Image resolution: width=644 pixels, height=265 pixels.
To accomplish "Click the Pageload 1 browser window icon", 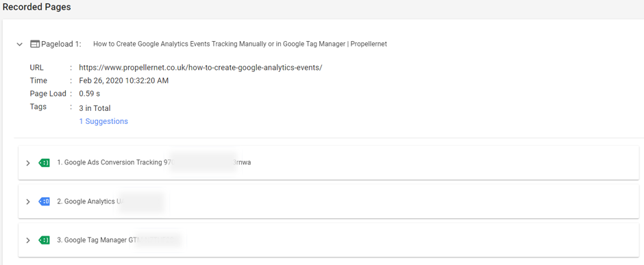I will tap(35, 44).
